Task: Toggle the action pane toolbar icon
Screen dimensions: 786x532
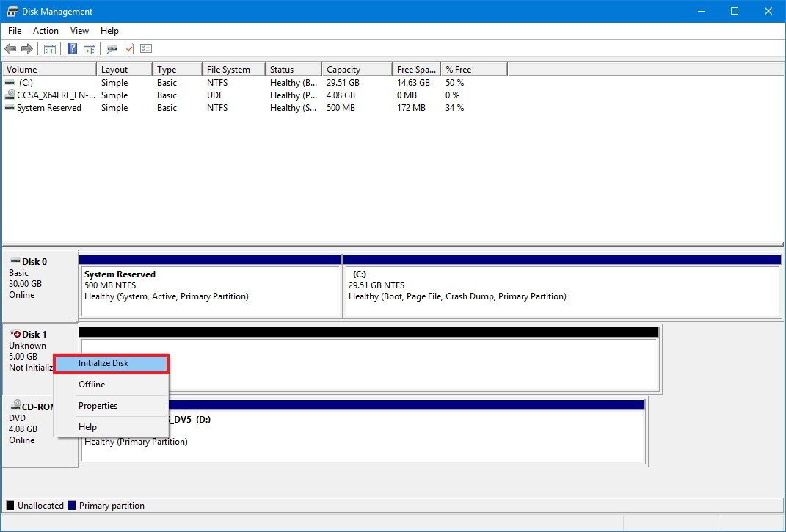Action: 90,48
